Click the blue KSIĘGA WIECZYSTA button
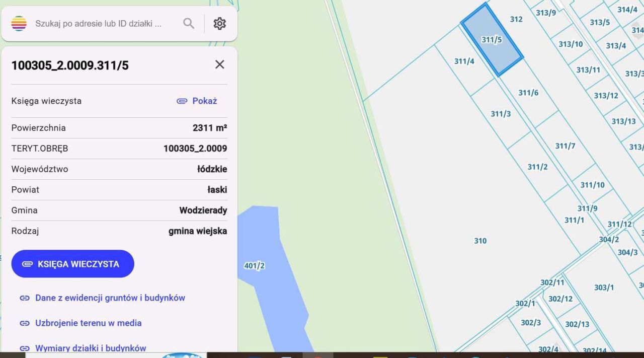The height and width of the screenshot is (358, 644). tap(73, 264)
